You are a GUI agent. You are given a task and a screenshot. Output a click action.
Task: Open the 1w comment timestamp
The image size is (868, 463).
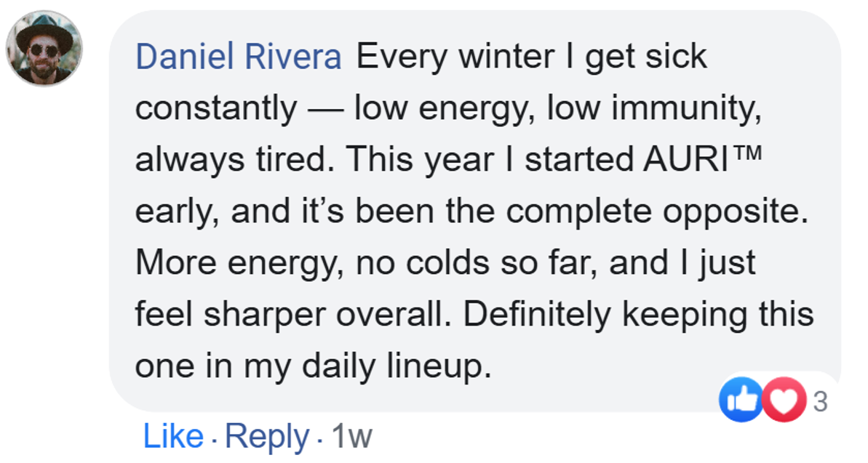click(351, 436)
